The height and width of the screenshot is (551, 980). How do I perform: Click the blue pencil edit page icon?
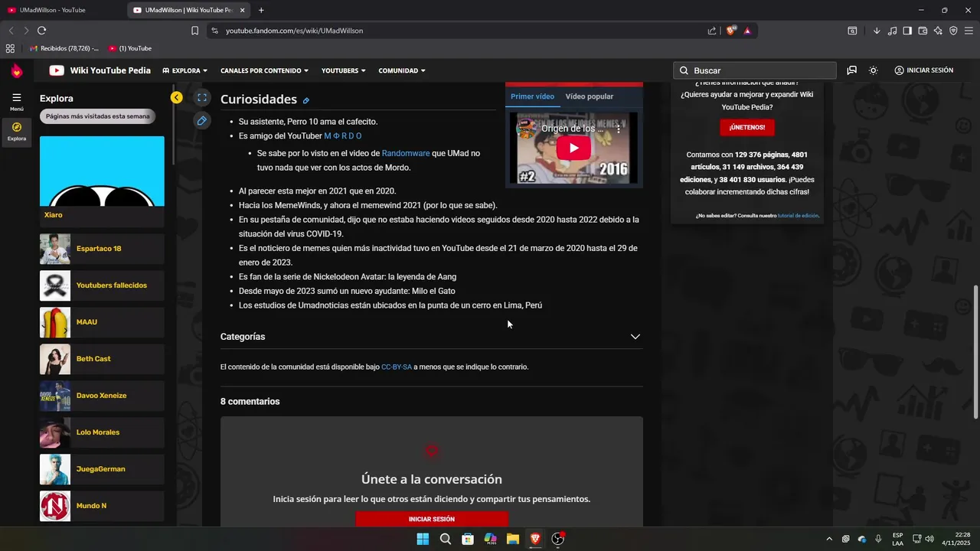(x=202, y=120)
